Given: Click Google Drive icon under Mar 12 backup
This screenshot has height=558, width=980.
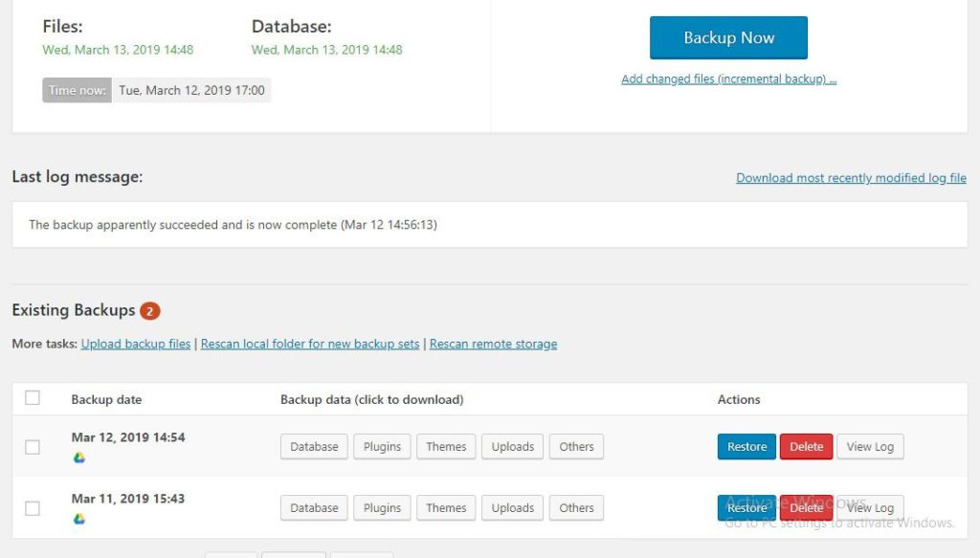Looking at the screenshot, I should click(x=79, y=458).
